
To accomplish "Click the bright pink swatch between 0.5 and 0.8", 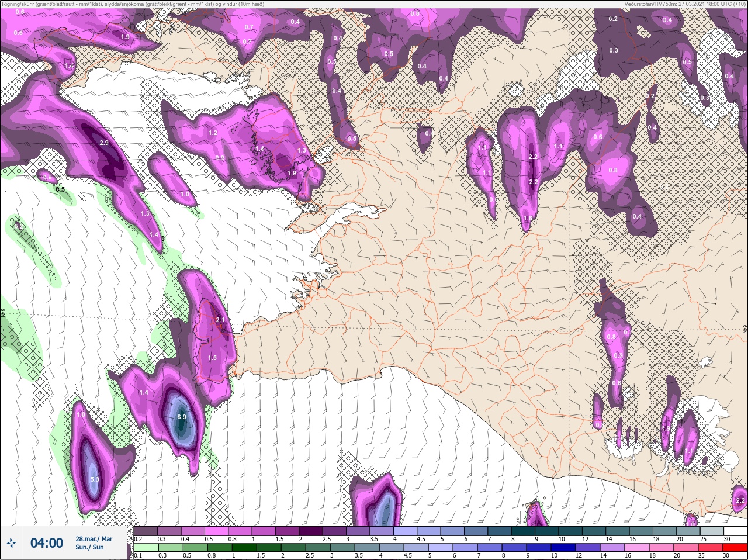I will coord(217,531).
